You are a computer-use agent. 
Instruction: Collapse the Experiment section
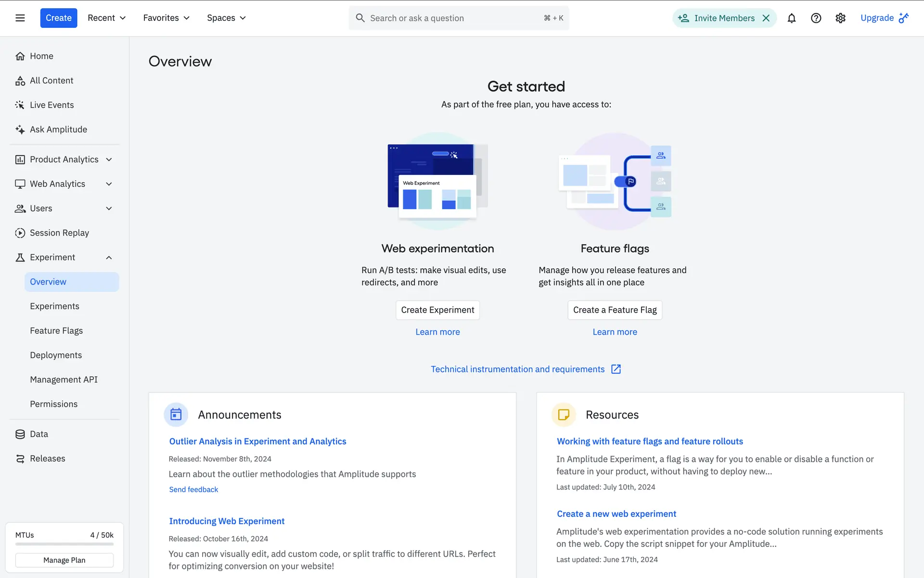(109, 257)
